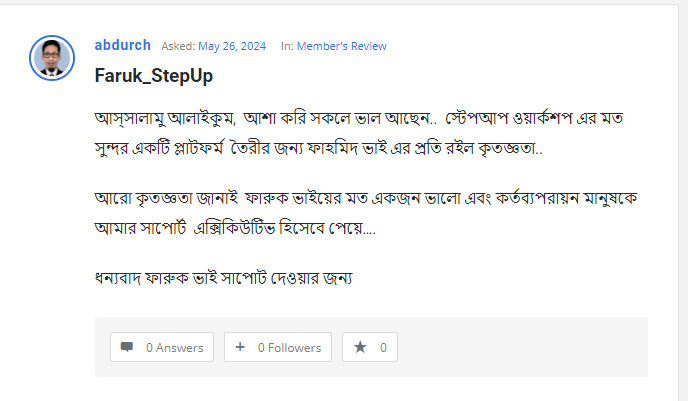Screen dimensions: 688x401
Task: Open the Faruk_StepUp question title
Action: point(153,75)
